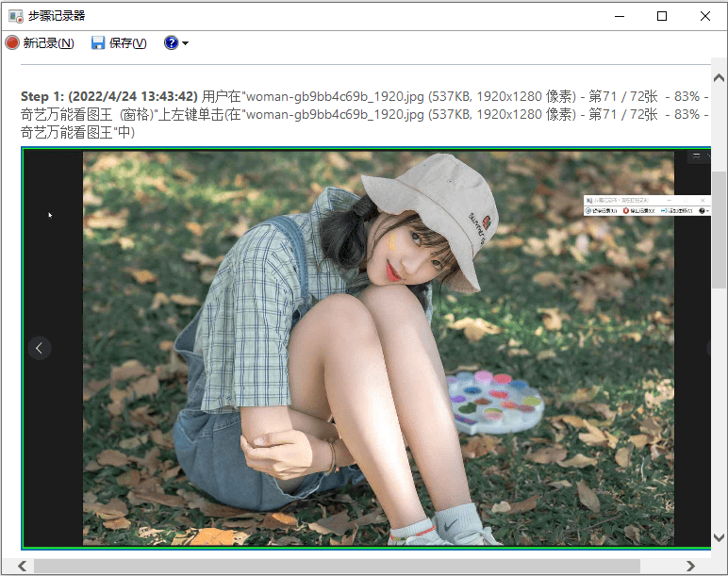
Task: Click the red New Record (新记录) icon
Action: [x=12, y=43]
